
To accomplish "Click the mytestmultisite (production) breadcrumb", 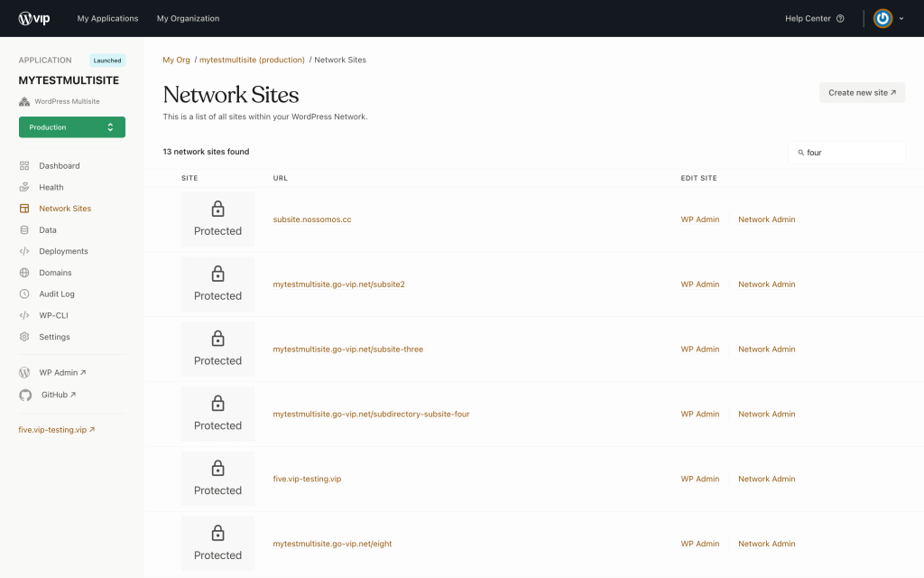I will pyautogui.click(x=252, y=60).
